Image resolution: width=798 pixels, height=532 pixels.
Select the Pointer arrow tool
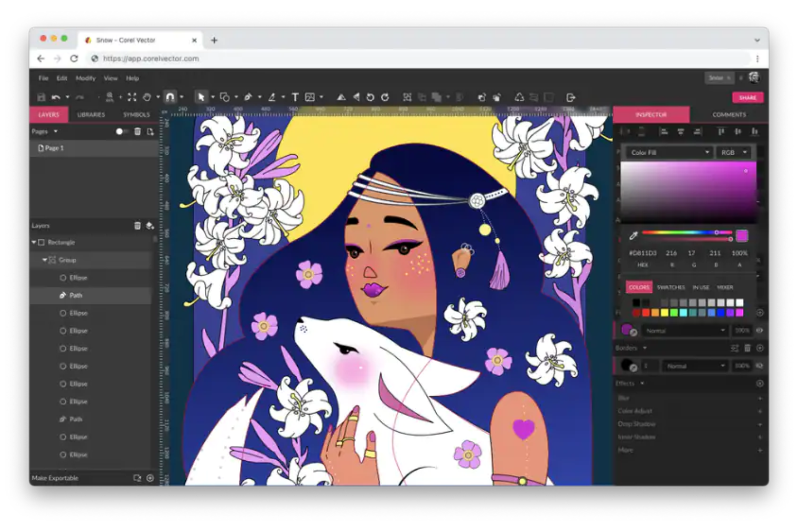coord(201,98)
